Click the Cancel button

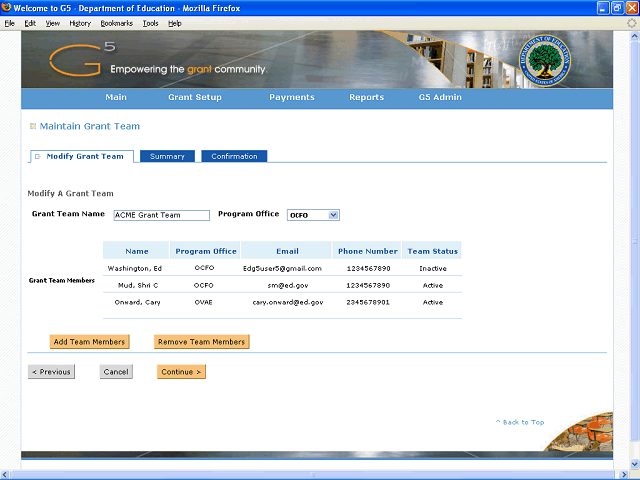116,372
